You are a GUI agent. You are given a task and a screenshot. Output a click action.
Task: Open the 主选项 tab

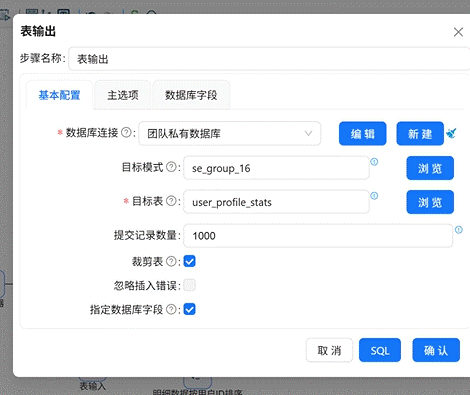(123, 95)
